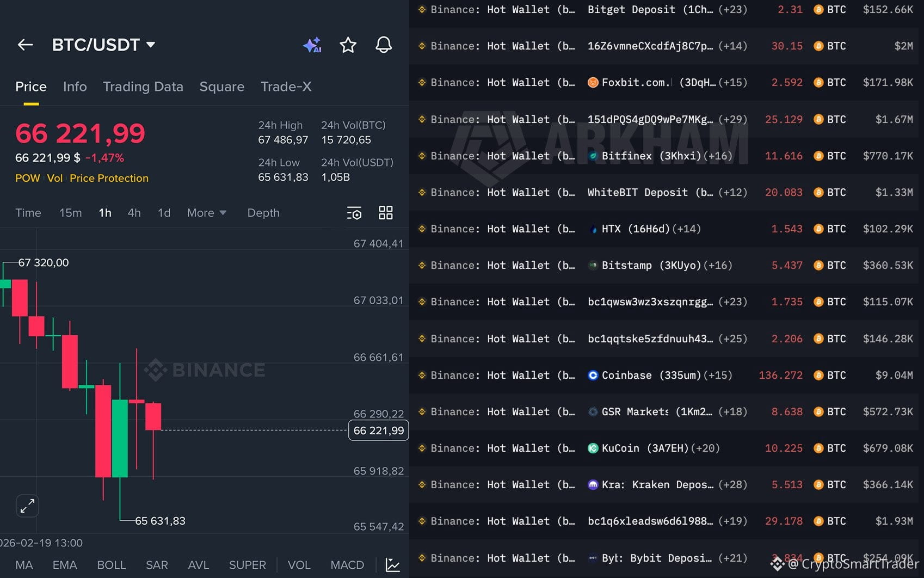924x578 pixels.
Task: Click Binance icon in the Bitget Deposit row
Action: 422,9
